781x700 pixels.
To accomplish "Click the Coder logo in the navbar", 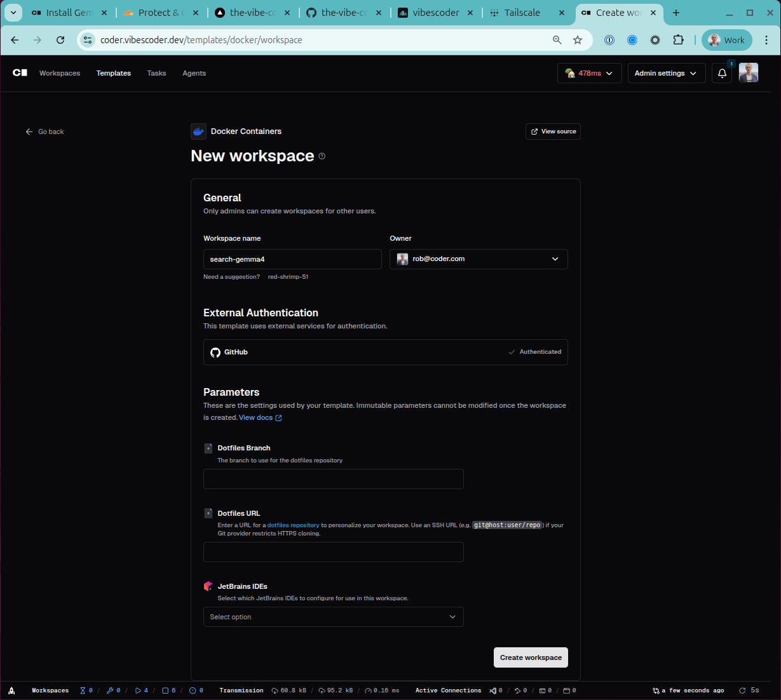I will pos(20,73).
